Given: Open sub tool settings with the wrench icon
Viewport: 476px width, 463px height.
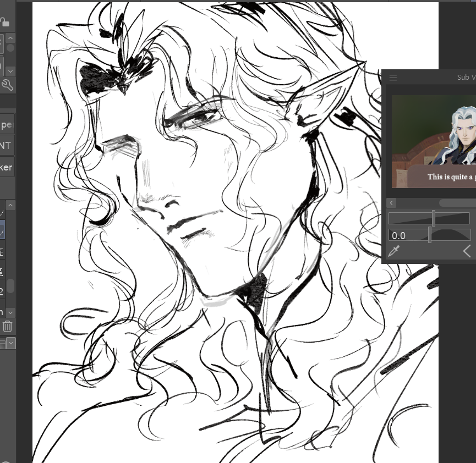Looking at the screenshot, I should [x=7, y=85].
